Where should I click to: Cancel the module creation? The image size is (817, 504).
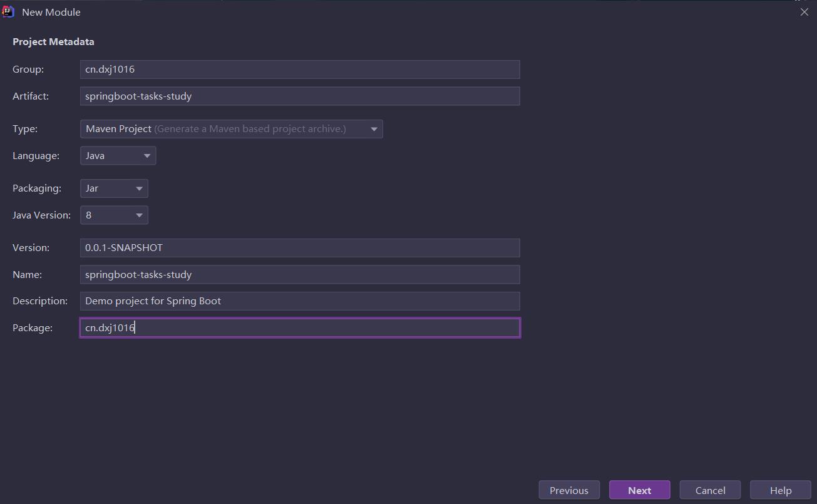711,490
